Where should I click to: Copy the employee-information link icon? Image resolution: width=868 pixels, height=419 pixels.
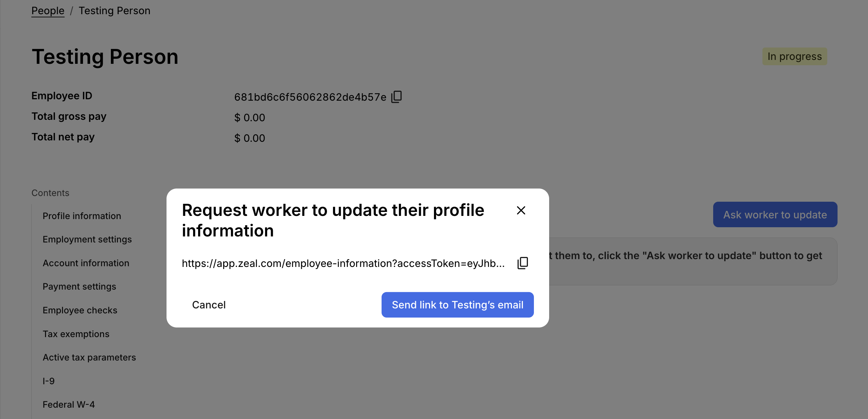[x=523, y=263]
